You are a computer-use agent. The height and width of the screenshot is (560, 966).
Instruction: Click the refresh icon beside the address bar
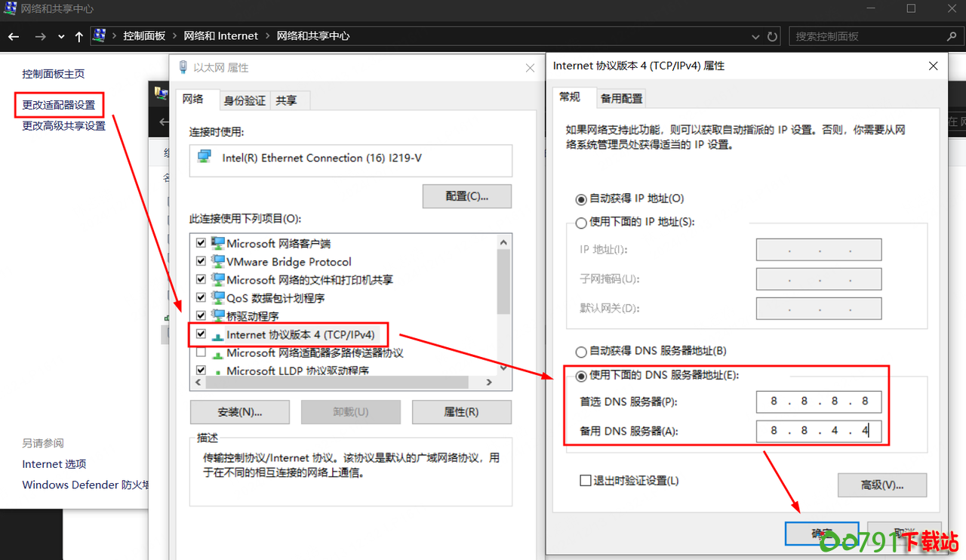tap(772, 36)
